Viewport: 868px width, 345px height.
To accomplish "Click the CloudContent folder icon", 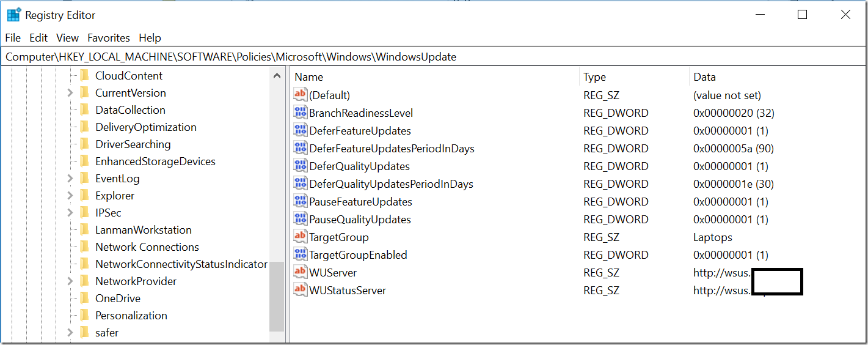I will click(x=84, y=75).
